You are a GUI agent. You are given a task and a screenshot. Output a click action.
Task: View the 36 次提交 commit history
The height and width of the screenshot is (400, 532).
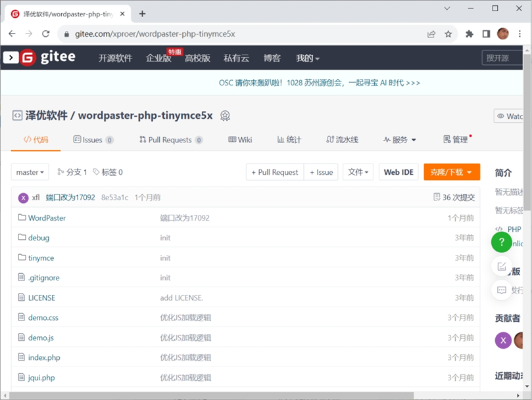[x=454, y=197]
